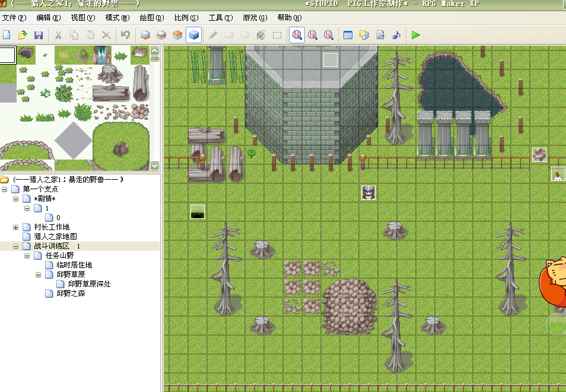Open the 文件(F) menu

pyautogui.click(x=14, y=17)
